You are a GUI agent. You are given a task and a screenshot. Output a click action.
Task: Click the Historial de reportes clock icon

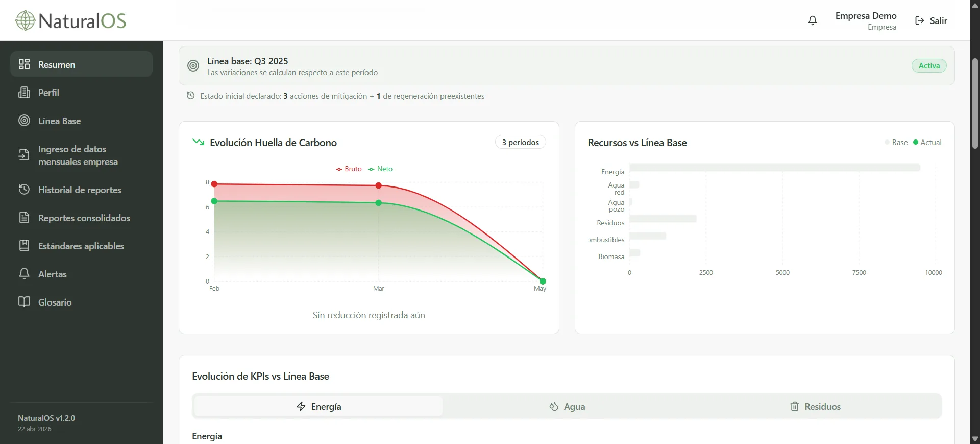[x=24, y=189]
